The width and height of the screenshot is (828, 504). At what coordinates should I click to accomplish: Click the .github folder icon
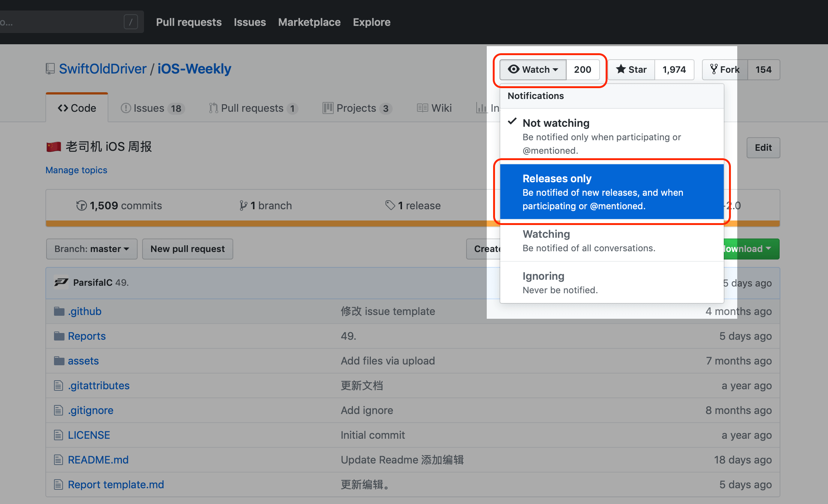coord(59,311)
